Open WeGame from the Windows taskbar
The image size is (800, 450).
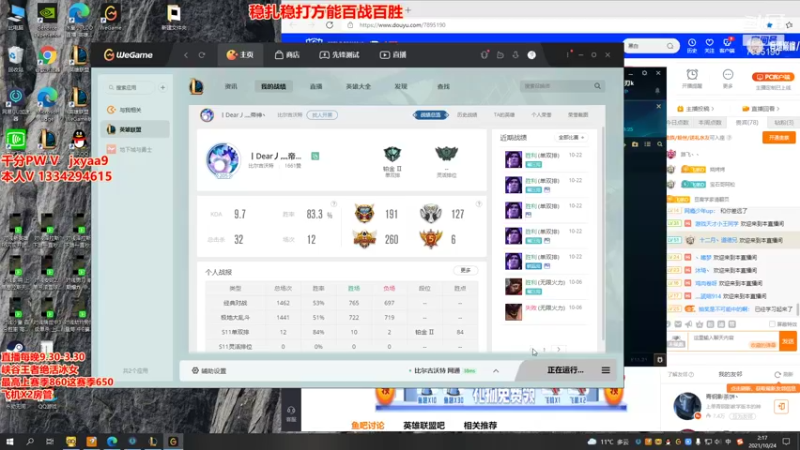pos(173,441)
